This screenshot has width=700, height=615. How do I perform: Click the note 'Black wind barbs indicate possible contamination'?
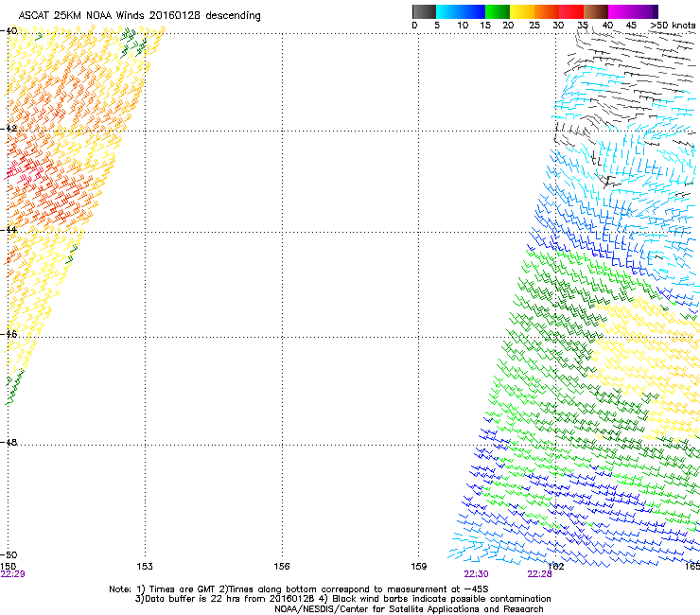click(442, 599)
